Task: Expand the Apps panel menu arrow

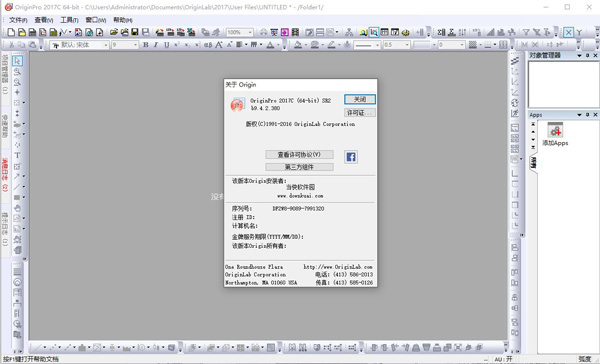Action: click(x=579, y=115)
